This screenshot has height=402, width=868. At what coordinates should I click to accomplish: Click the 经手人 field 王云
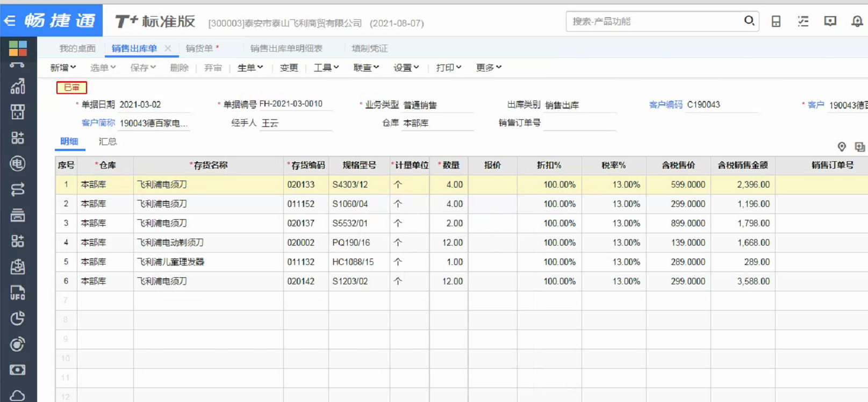296,123
